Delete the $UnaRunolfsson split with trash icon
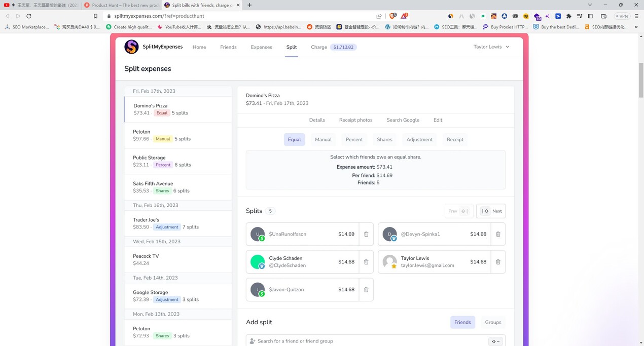The image size is (644, 346). coord(366,234)
